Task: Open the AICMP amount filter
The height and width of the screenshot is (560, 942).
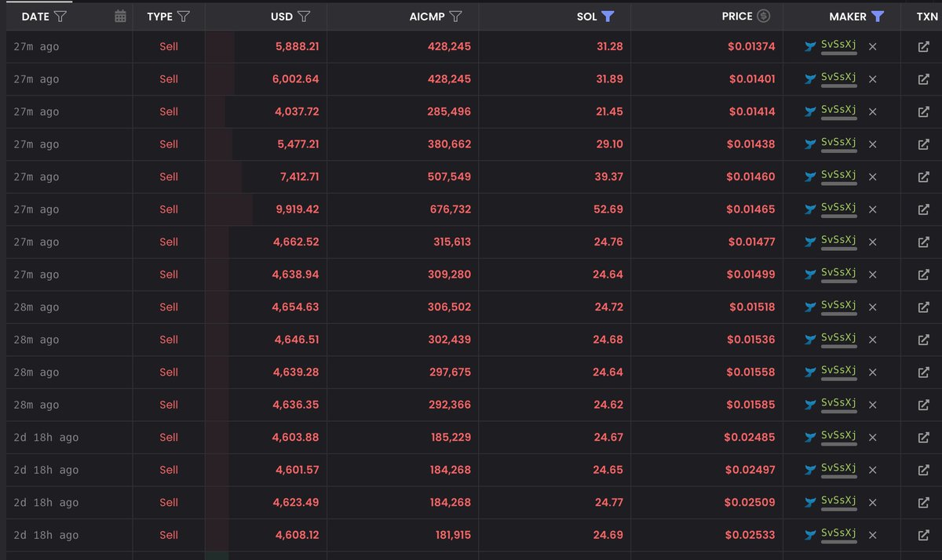Action: (455, 16)
